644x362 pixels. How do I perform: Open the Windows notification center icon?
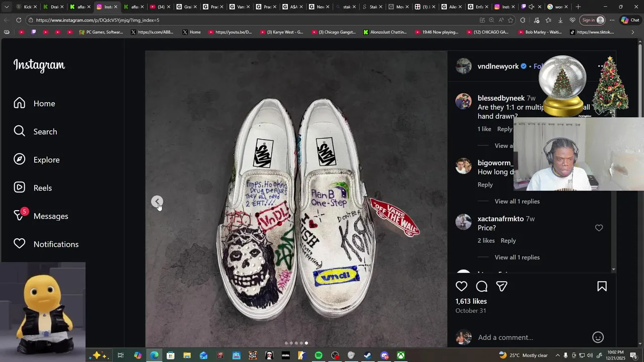click(x=633, y=355)
